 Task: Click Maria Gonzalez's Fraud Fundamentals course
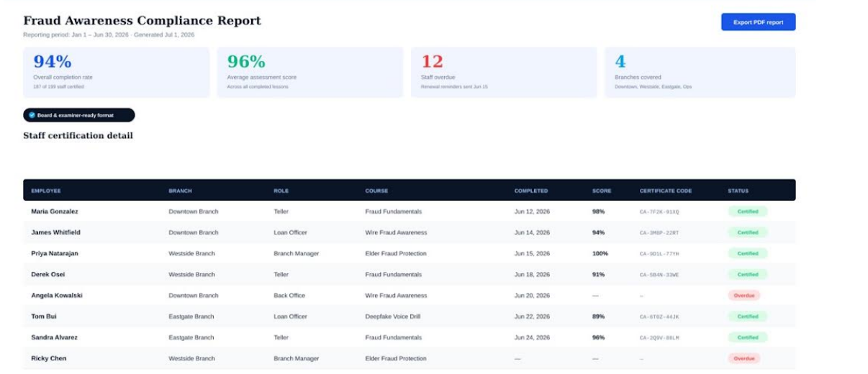pos(393,211)
